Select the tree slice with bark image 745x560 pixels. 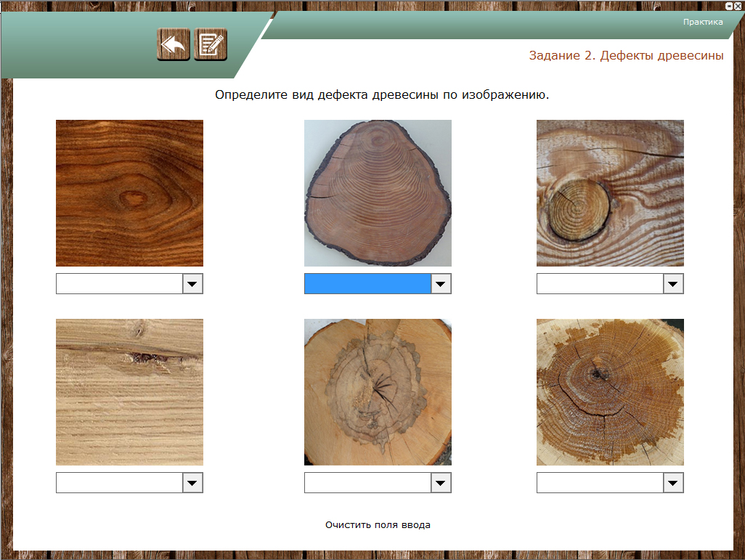378,193
